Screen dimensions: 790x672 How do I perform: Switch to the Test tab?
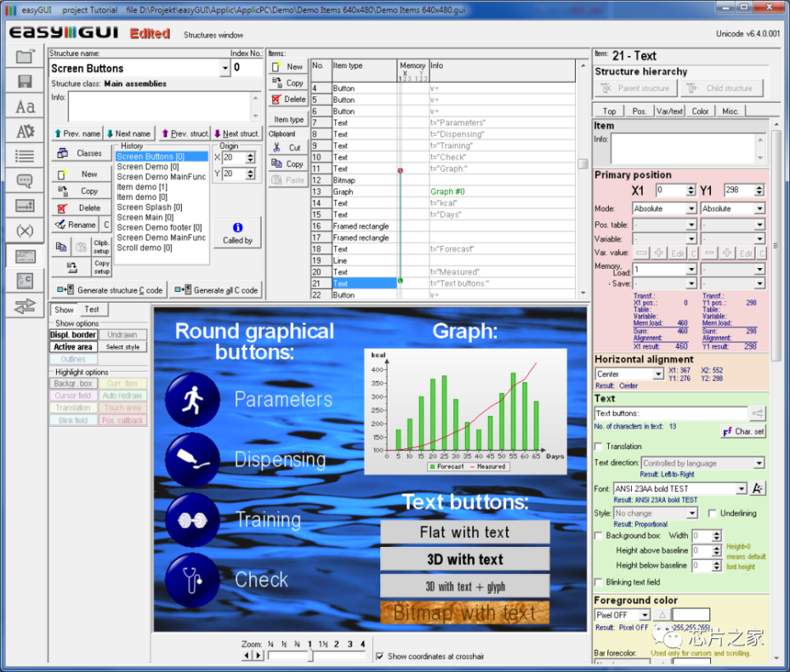click(91, 309)
